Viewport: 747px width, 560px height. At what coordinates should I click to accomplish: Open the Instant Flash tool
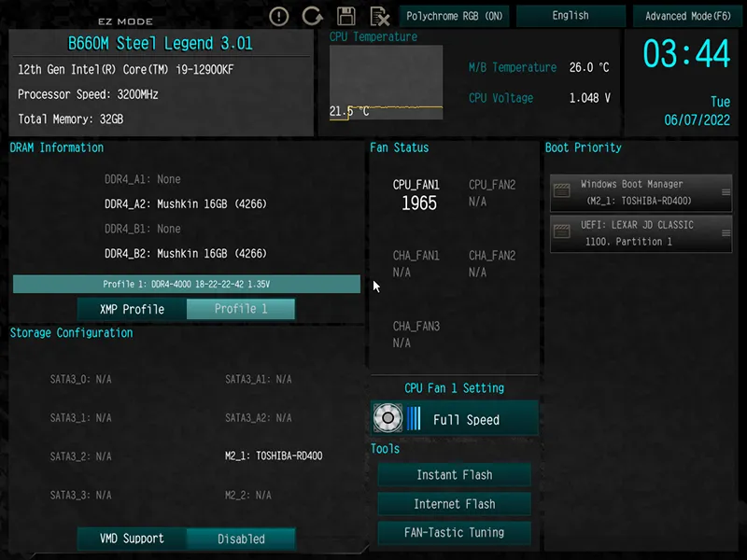coord(454,475)
